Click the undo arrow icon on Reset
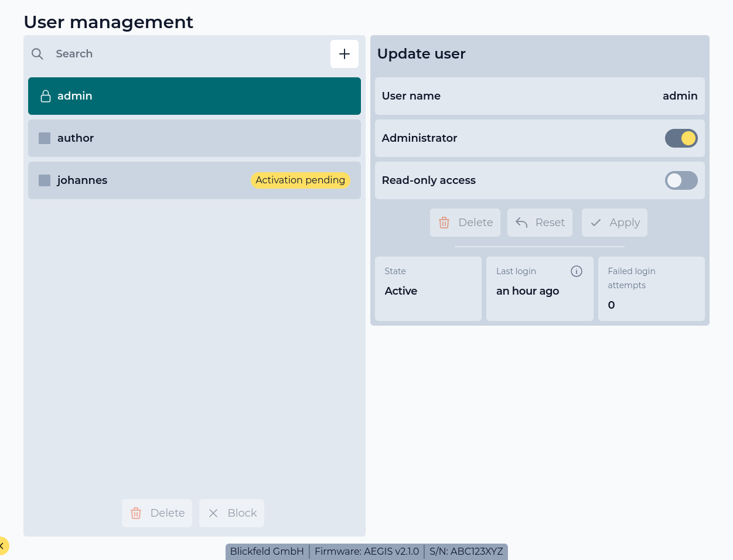 point(521,223)
